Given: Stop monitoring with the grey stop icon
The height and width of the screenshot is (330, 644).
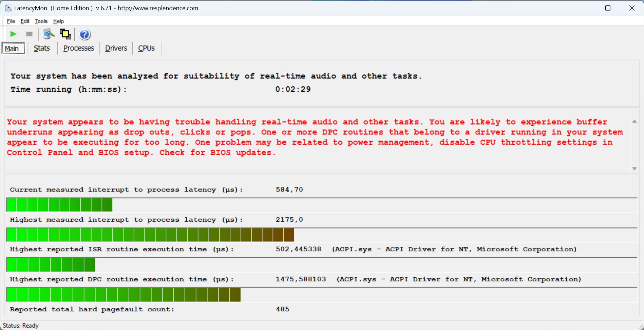Looking at the screenshot, I should (29, 34).
